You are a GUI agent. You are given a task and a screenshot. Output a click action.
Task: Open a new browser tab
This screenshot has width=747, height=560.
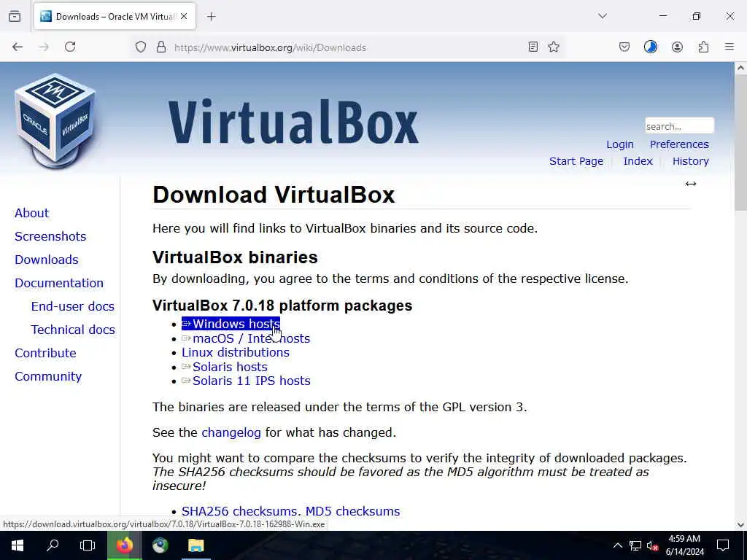(x=212, y=17)
